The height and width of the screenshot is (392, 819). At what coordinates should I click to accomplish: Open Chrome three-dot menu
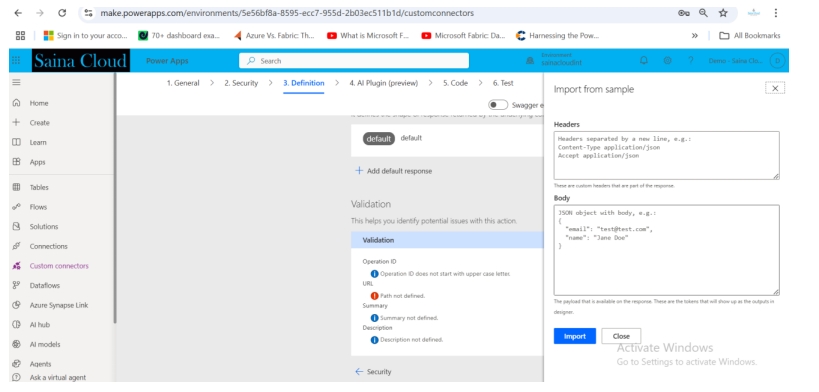click(776, 13)
